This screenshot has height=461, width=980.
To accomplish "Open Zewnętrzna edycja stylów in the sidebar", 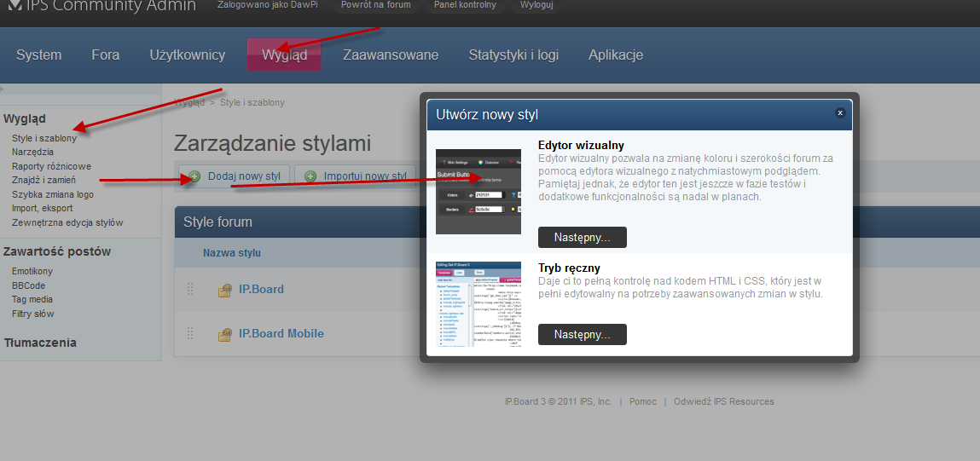I will [67, 222].
